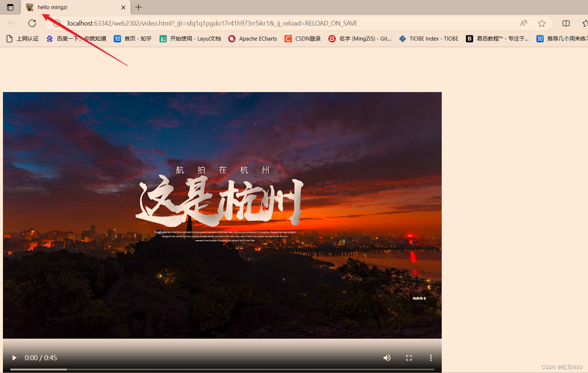The width and height of the screenshot is (588, 373).
Task: Select the hello mingzi tab
Action: tap(76, 7)
